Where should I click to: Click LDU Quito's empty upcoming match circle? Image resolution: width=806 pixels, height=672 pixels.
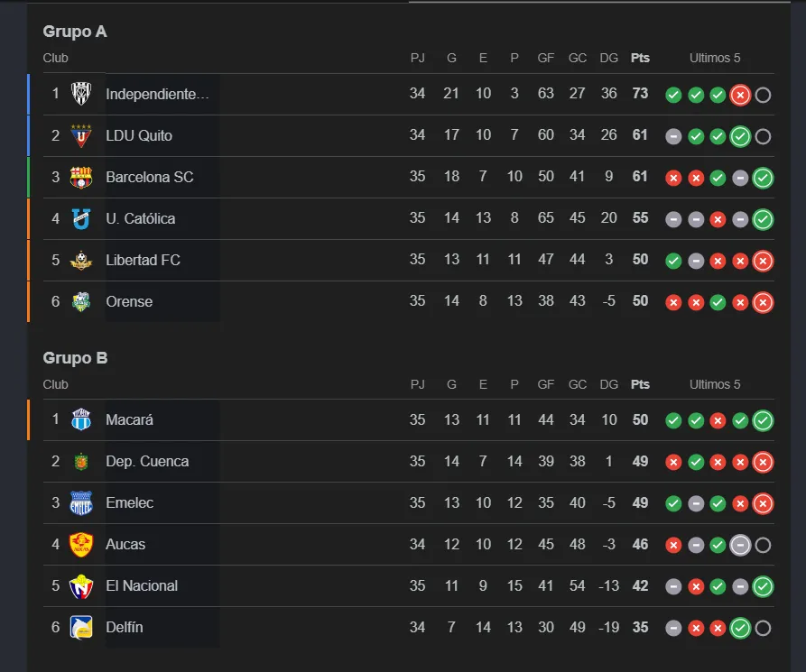[763, 136]
